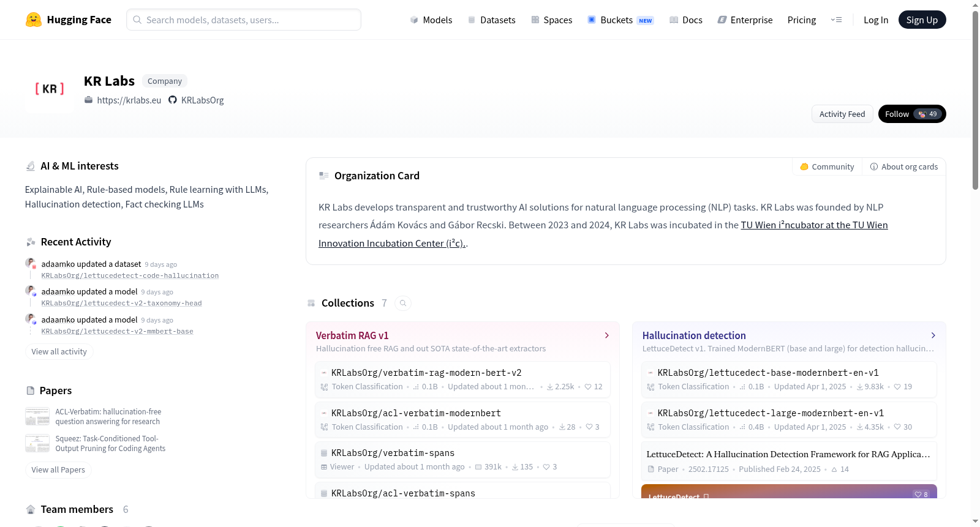Click the View all activity button
Image resolution: width=980 pixels, height=527 pixels.
(x=59, y=351)
